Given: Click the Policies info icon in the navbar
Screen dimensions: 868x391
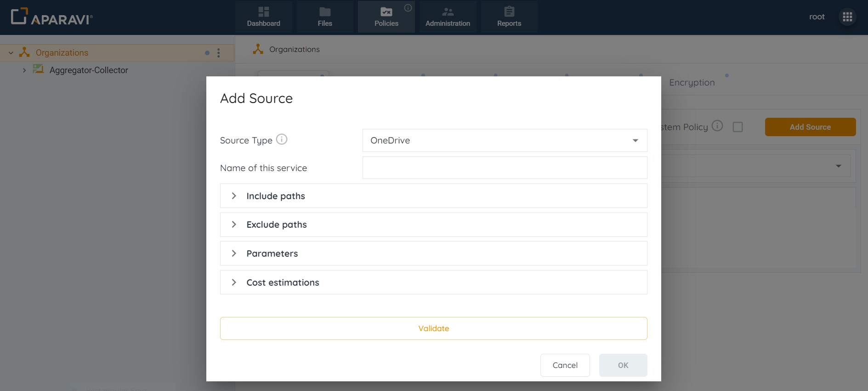Looking at the screenshot, I should point(408,8).
